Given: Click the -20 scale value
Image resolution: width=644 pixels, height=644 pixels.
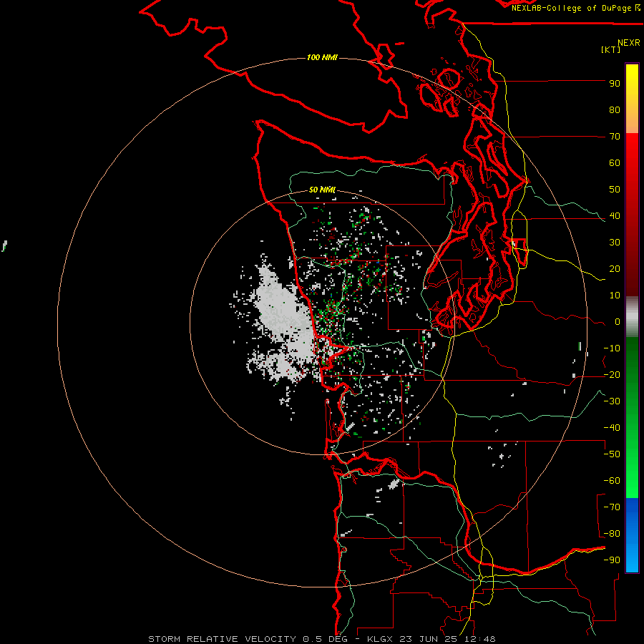Looking at the screenshot, I should (612, 375).
